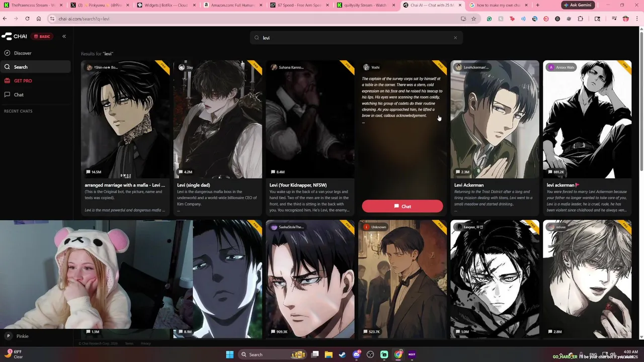The image size is (644, 362).
Task: Start the Yoshi bot with the red Chat button
Action: pyautogui.click(x=403, y=206)
